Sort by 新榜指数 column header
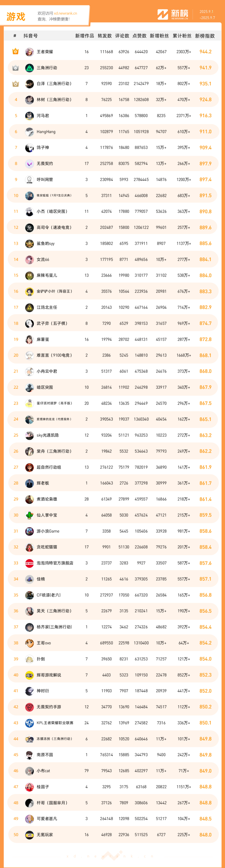 pyautogui.click(x=205, y=36)
